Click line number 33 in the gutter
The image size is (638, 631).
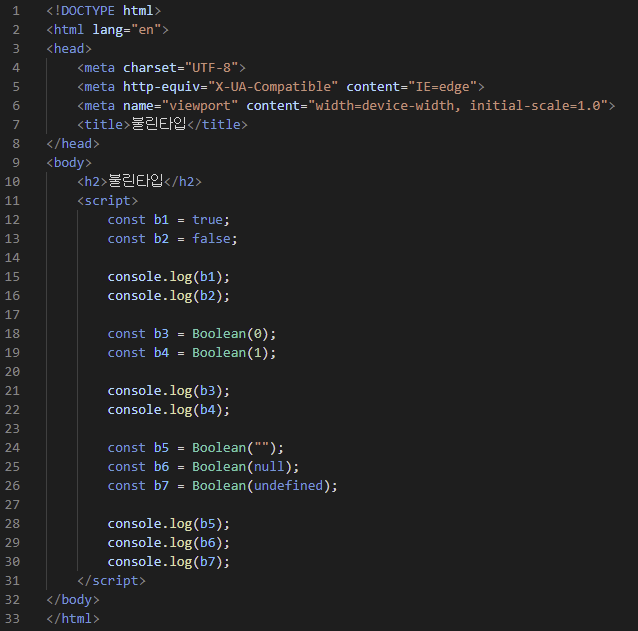click(x=12, y=618)
